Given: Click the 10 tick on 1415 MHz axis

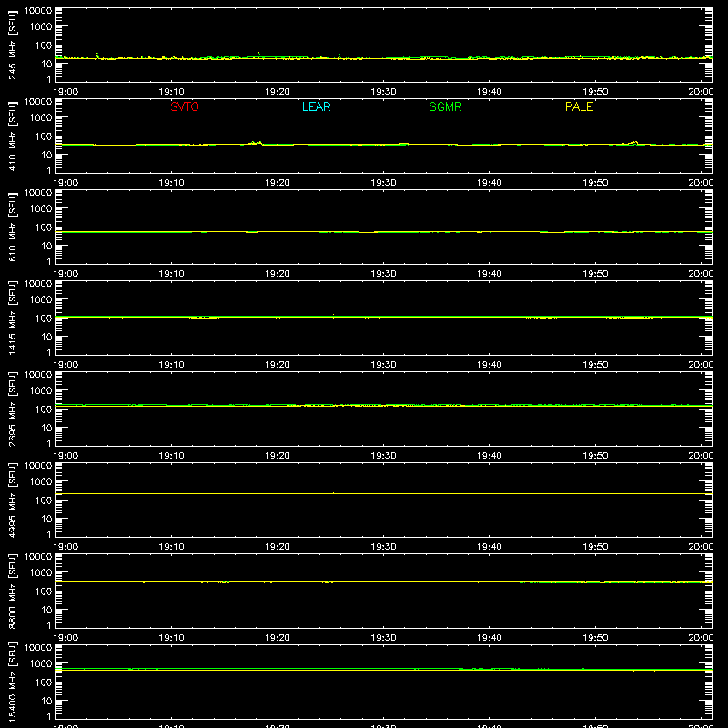Looking at the screenshot, I should point(47,337).
